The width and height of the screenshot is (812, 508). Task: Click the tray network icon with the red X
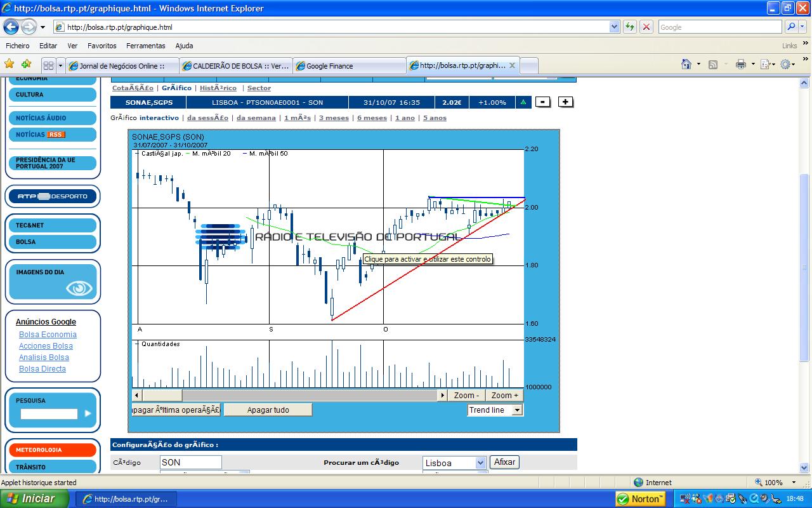coord(686,499)
